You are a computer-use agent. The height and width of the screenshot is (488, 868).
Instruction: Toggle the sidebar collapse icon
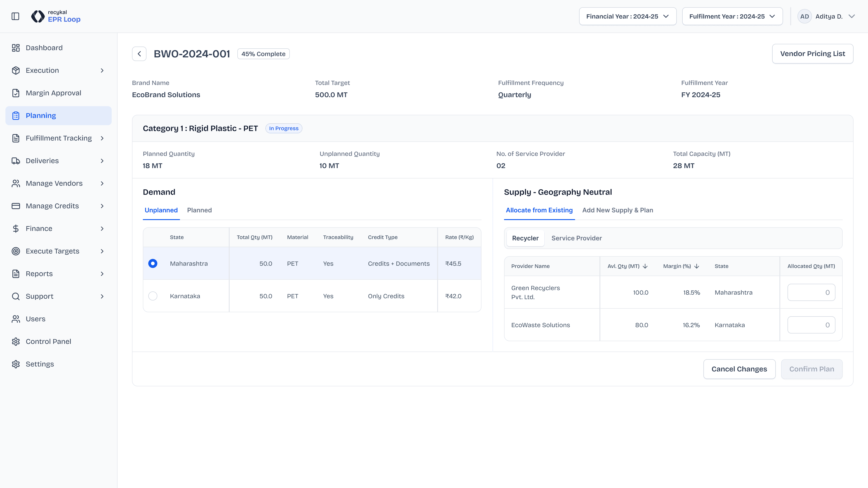point(16,16)
